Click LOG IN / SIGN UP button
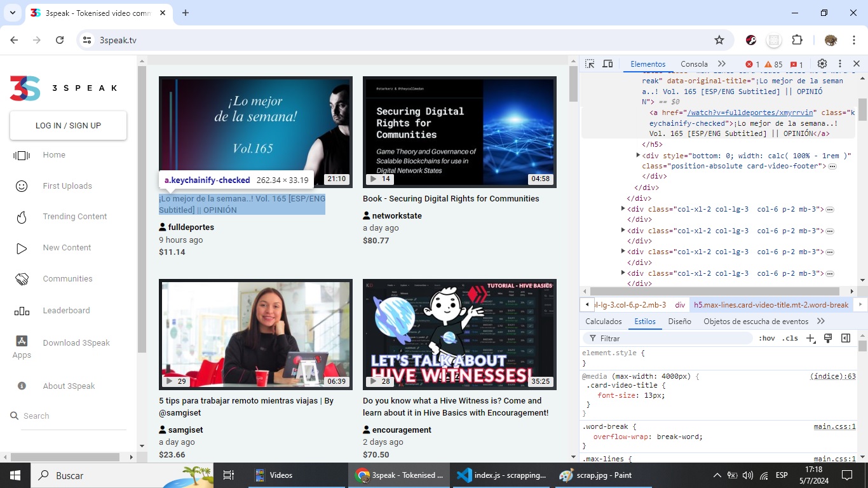 pos(68,126)
